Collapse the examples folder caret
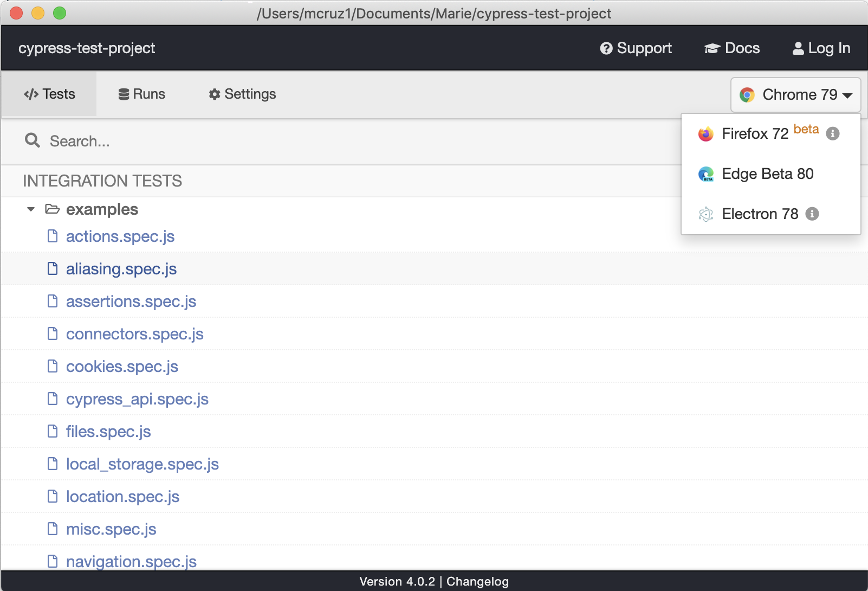 point(31,209)
